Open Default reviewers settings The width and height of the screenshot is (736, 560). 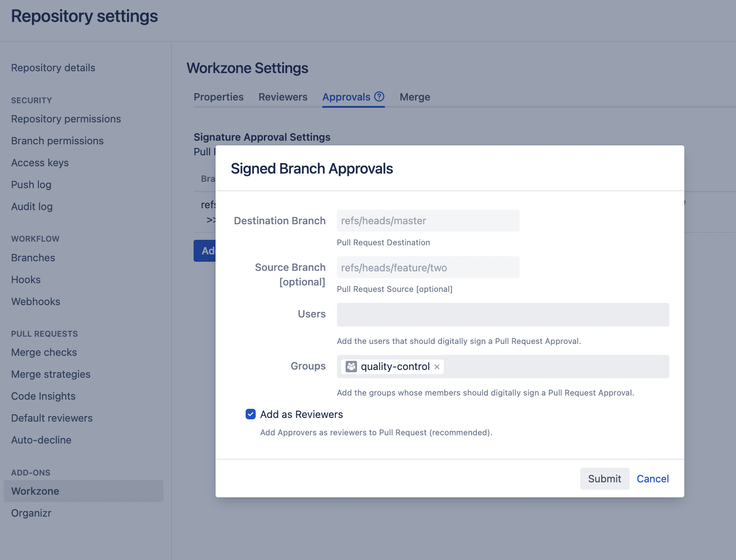tap(52, 418)
